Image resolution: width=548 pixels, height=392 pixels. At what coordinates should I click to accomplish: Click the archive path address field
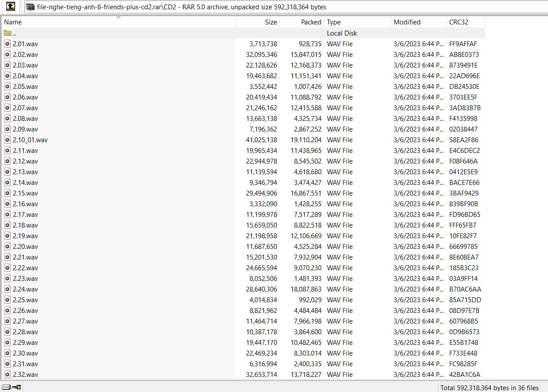pos(267,7)
